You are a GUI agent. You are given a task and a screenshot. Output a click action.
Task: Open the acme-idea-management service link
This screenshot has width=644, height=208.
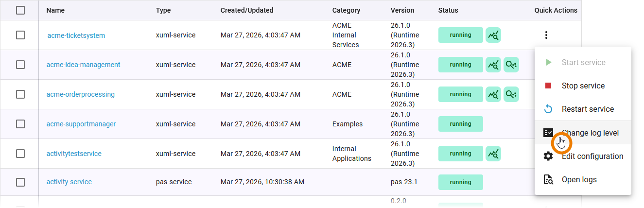point(83,65)
